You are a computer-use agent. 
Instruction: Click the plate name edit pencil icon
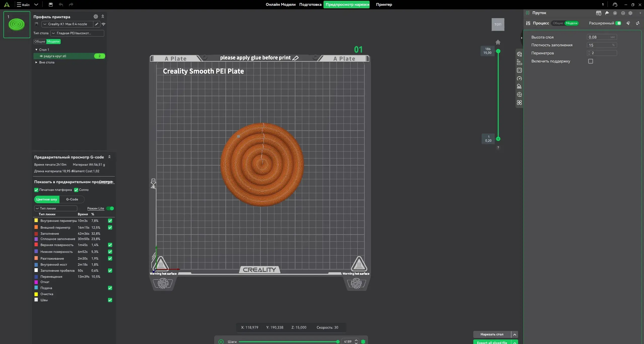[x=296, y=58]
